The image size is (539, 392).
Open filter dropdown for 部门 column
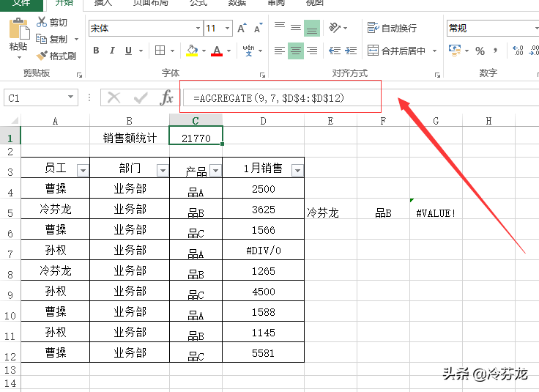tap(163, 170)
